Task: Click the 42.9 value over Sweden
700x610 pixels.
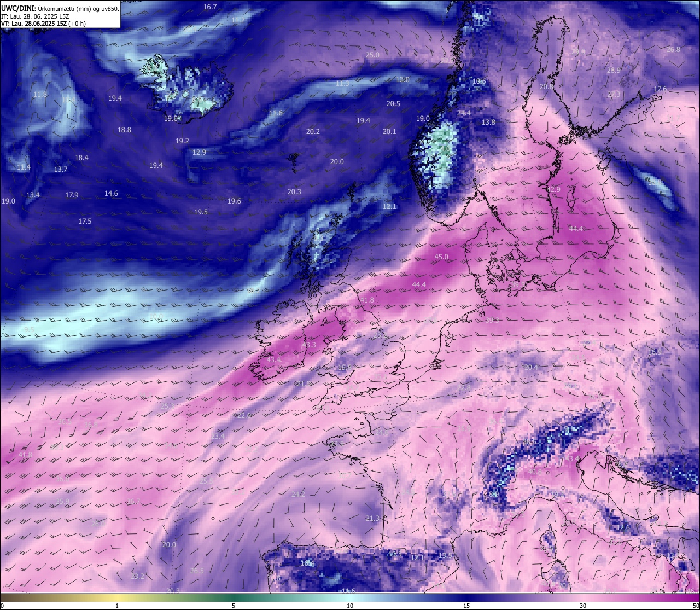Action: (553, 189)
